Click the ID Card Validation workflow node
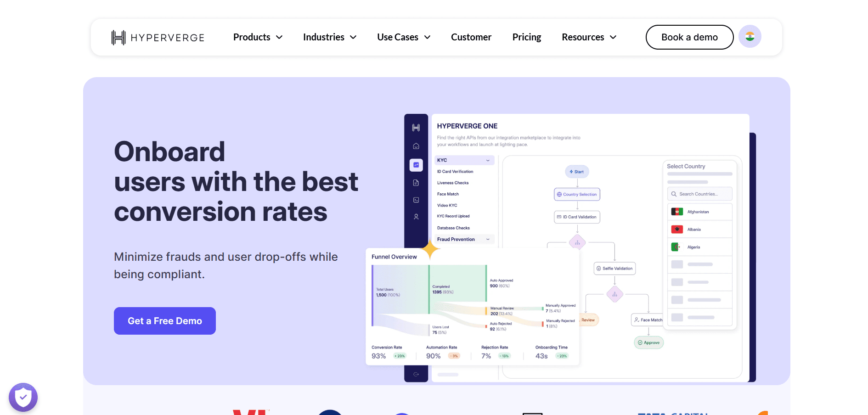Screen dimensions: 868x415 [x=577, y=217]
